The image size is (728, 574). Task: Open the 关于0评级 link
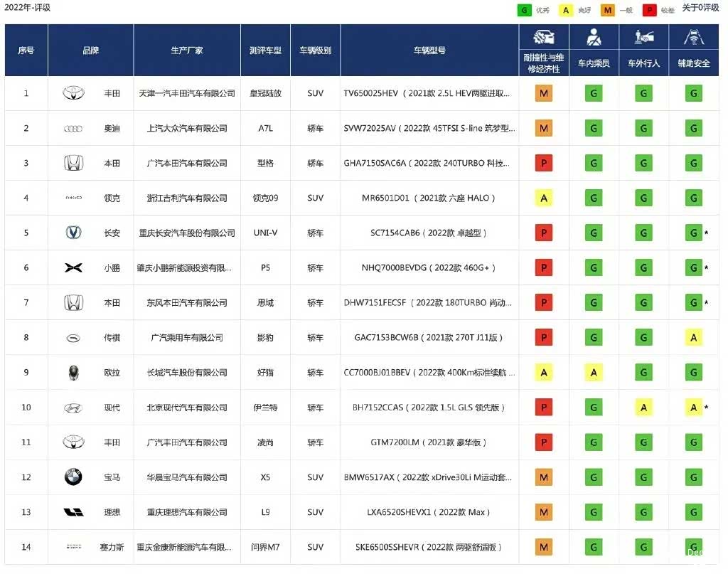(x=700, y=8)
